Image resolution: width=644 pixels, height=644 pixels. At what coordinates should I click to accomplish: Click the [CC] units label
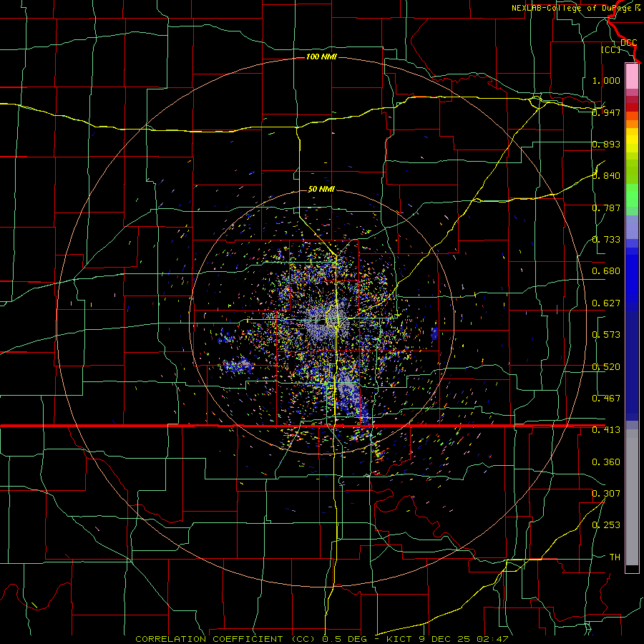pos(610,49)
